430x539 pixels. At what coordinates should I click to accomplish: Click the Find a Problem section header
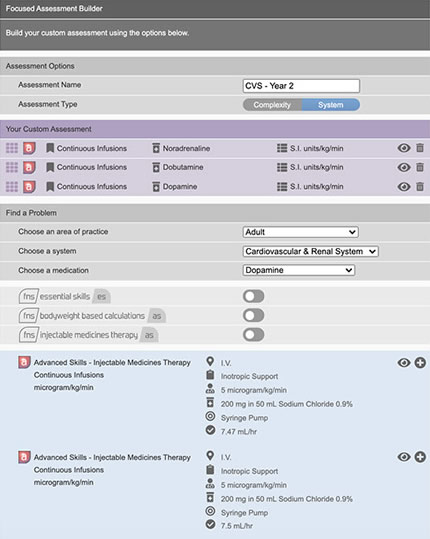coord(215,213)
